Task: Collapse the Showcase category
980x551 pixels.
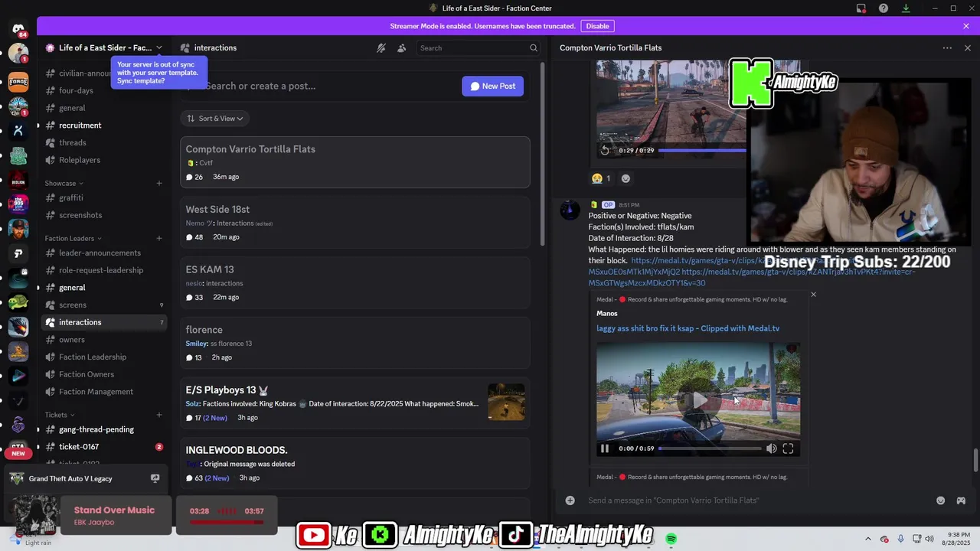Action: [64, 183]
